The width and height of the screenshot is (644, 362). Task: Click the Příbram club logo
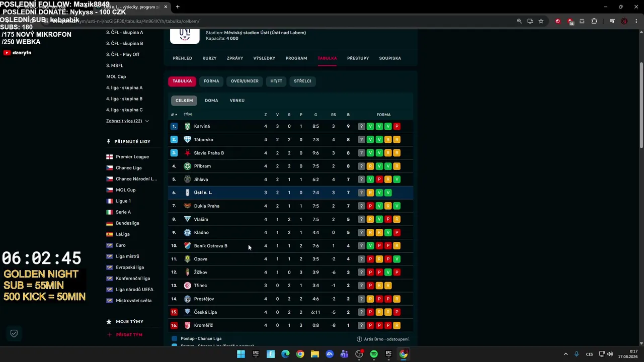pos(188,166)
